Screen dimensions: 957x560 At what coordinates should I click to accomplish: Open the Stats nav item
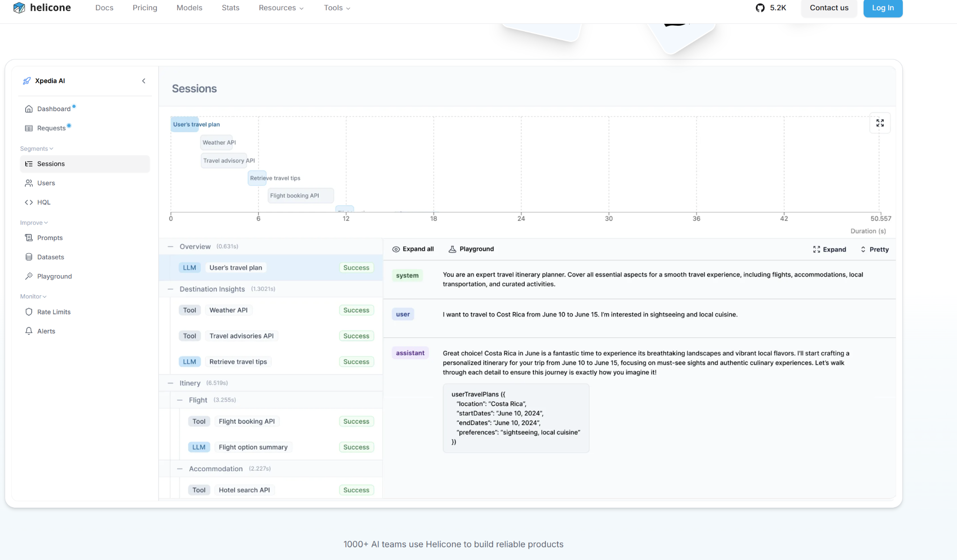tap(230, 8)
